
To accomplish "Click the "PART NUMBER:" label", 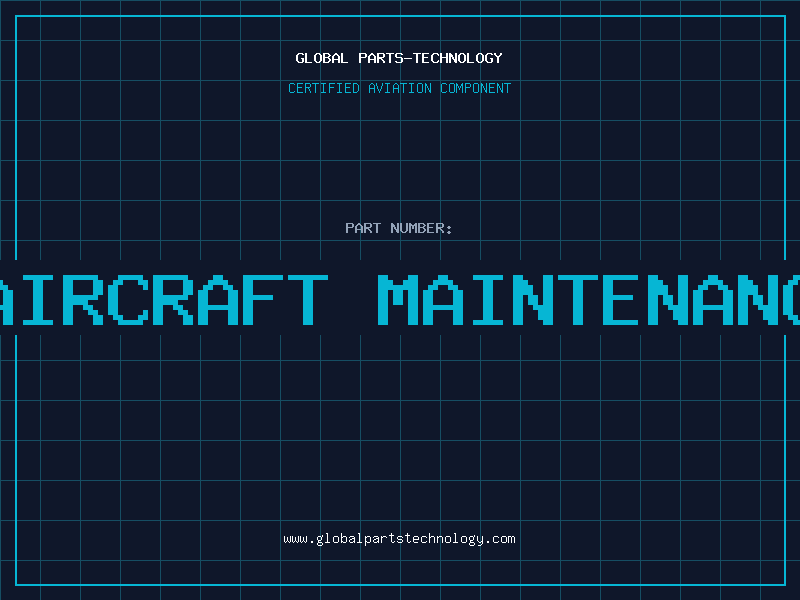I will point(399,228).
